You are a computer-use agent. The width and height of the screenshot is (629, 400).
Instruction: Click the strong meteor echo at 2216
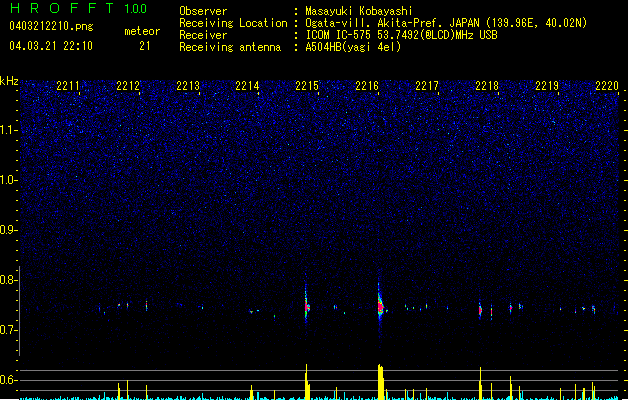(x=380, y=307)
